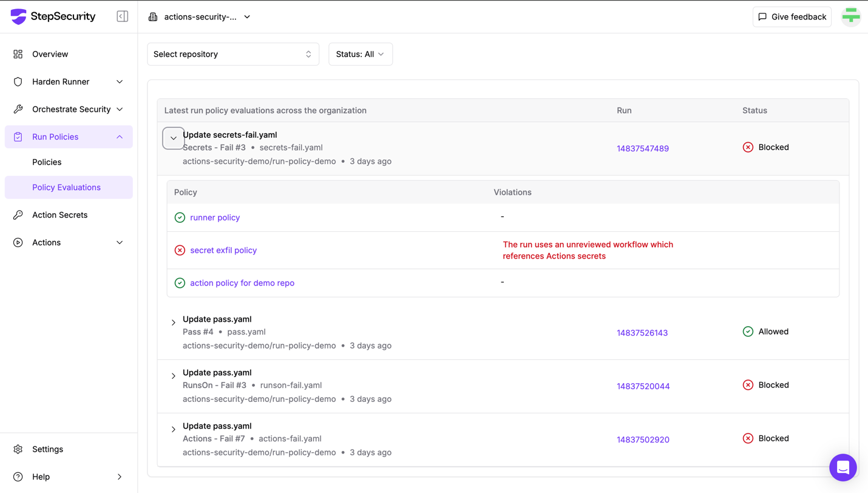Click the Action Secrets key icon
Screen dimensions: 868x493
pyautogui.click(x=18, y=215)
